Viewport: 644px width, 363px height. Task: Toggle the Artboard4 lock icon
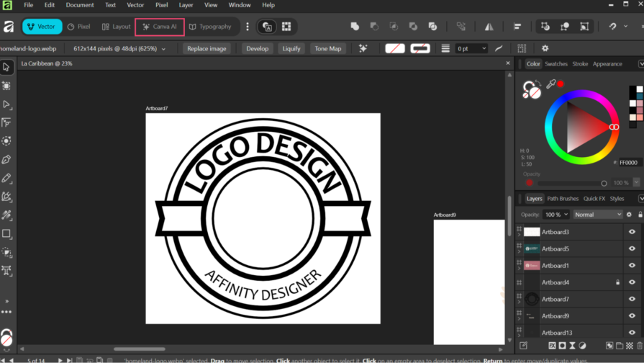tap(617, 282)
